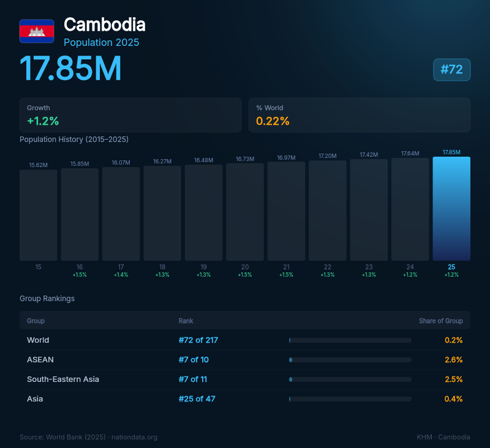Click the KHM · Cambodia footer label
The image size is (490, 448).
point(443,437)
